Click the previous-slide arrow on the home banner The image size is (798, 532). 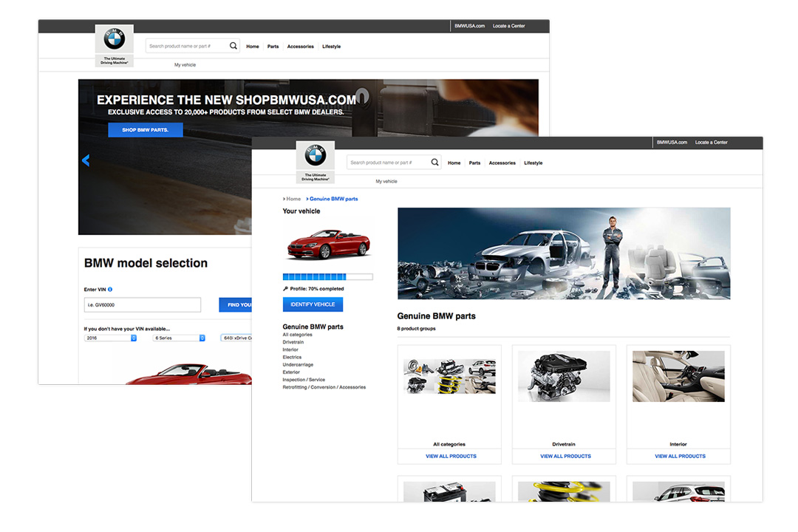[86, 160]
